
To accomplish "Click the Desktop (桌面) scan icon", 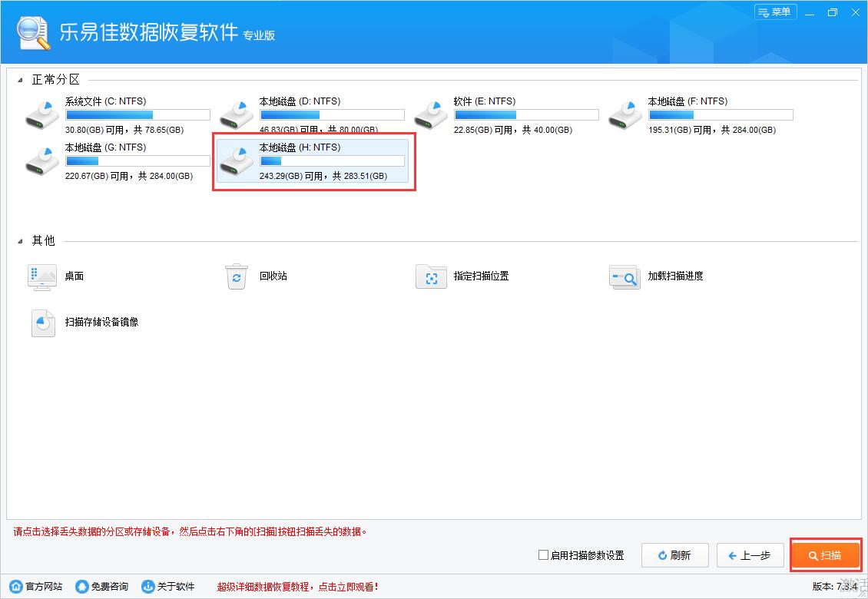I will pos(42,276).
